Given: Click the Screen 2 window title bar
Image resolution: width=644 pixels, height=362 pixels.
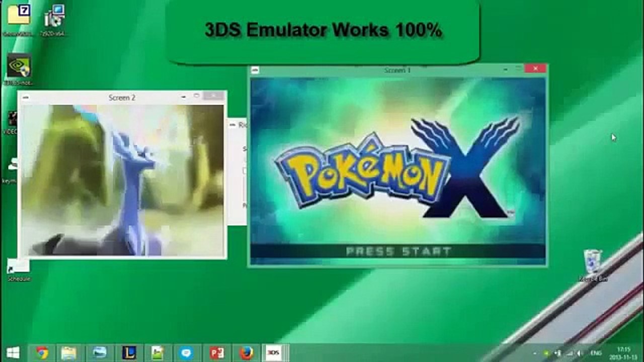Looking at the screenshot, I should click(122, 98).
